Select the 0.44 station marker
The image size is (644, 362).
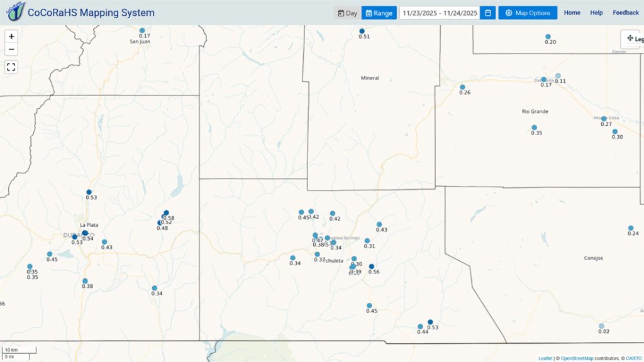(x=420, y=327)
